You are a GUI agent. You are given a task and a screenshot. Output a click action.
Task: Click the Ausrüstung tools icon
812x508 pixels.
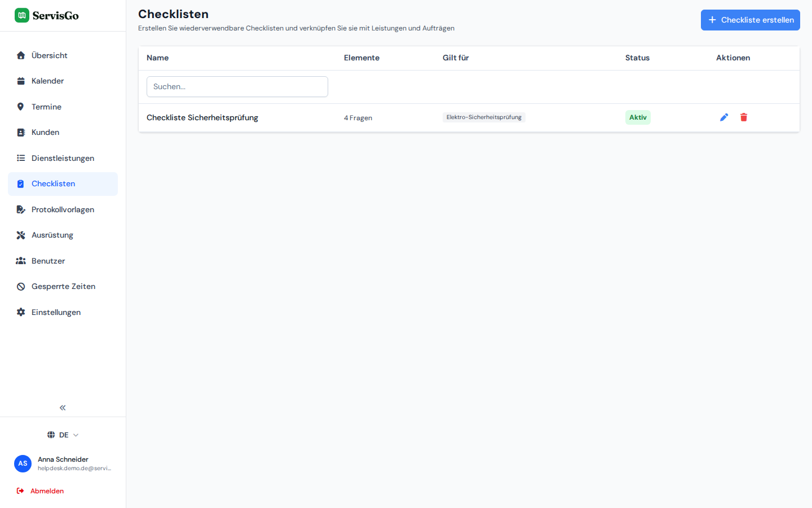21,235
